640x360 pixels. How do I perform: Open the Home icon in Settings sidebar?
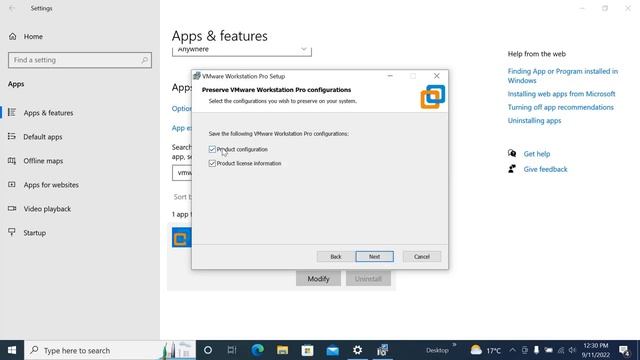pyautogui.click(x=13, y=36)
